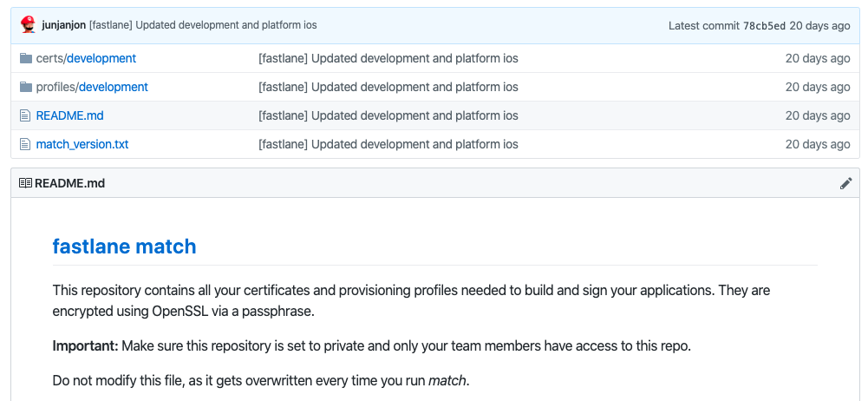Image resolution: width=868 pixels, height=401 pixels.
Task: Open commit message in the certs row
Action: click(x=388, y=58)
